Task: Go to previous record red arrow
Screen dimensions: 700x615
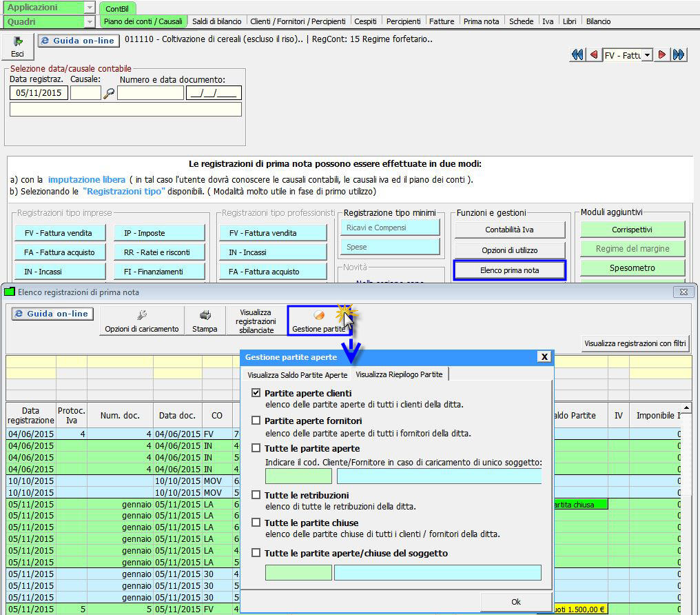Action: point(594,55)
